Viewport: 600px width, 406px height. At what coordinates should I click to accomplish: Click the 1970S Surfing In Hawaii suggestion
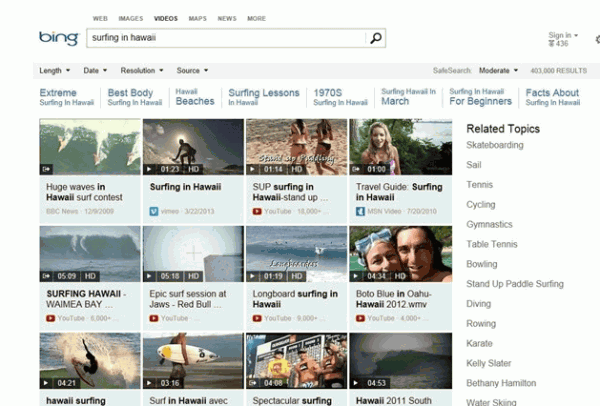(x=340, y=97)
